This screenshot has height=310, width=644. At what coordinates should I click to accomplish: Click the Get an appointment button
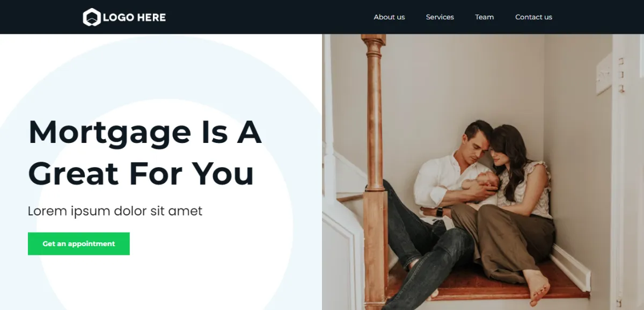click(x=79, y=244)
